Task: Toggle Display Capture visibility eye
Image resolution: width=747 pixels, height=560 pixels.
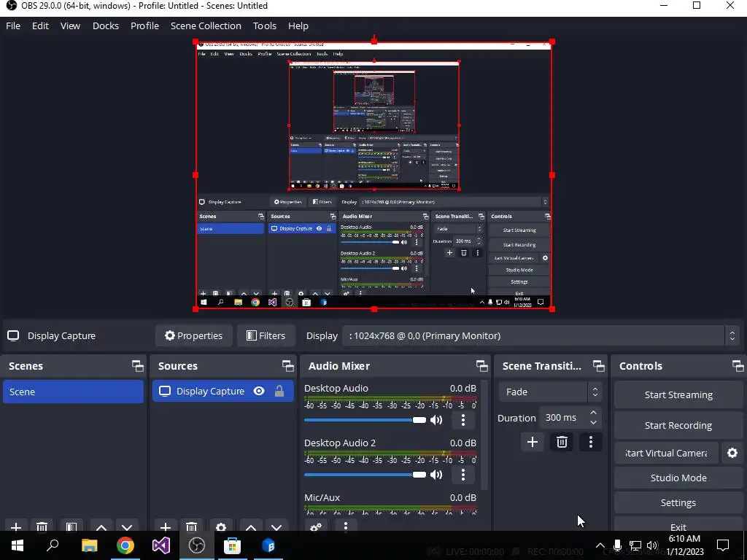Action: coord(259,391)
